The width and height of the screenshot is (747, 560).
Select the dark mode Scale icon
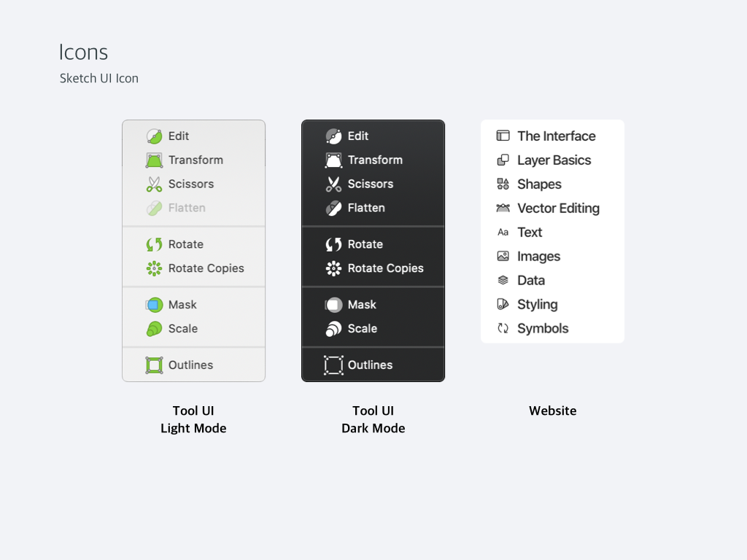pyautogui.click(x=333, y=329)
